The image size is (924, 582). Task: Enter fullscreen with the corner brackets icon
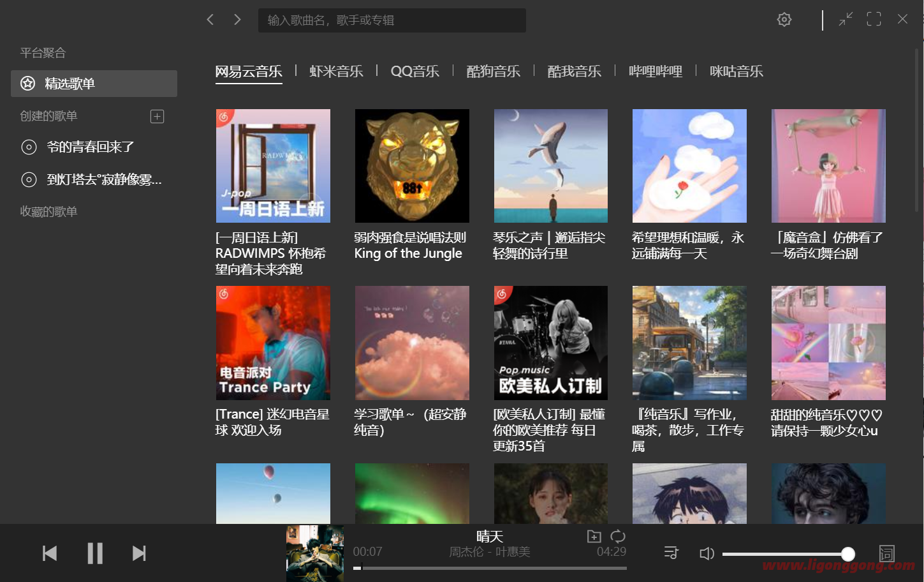874,19
